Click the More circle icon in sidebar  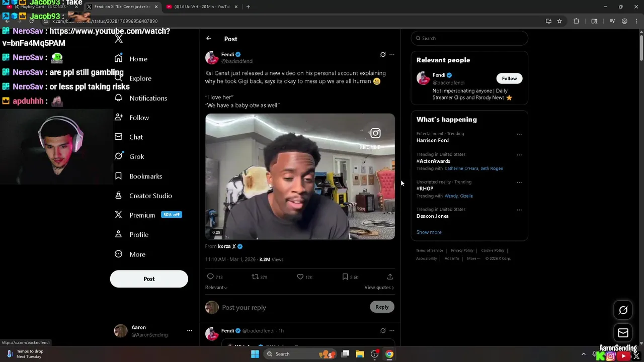point(118,254)
